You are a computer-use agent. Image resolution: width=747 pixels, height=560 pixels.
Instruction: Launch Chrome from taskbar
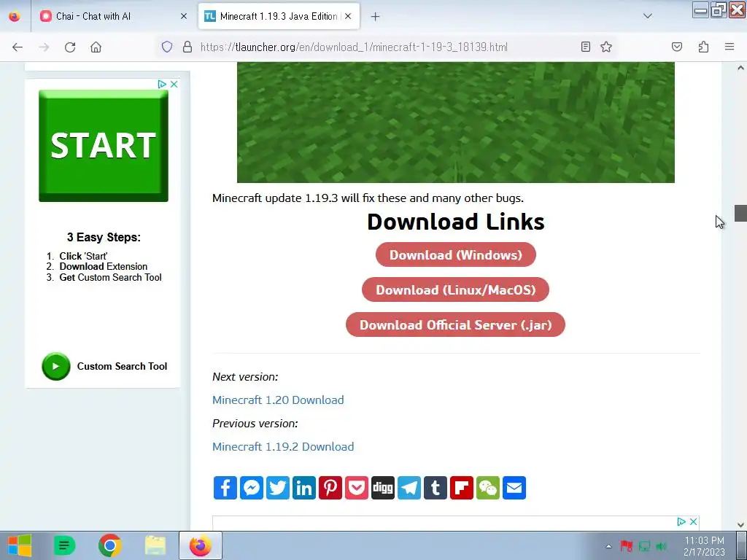tap(110, 545)
